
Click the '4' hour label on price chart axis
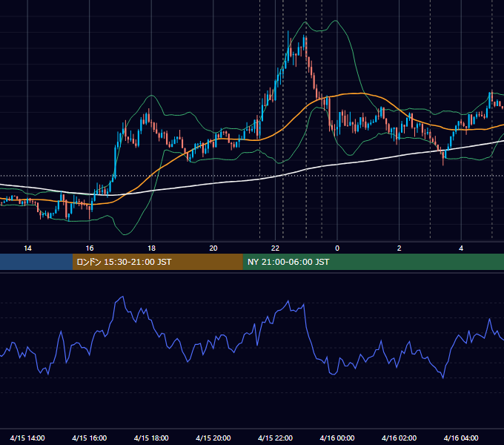tap(461, 248)
